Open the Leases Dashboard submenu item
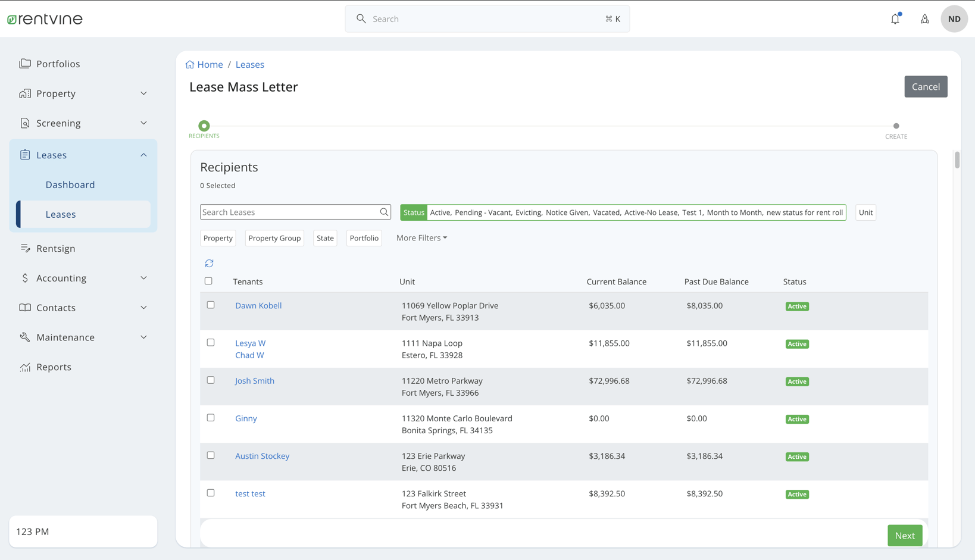975x560 pixels. 70,184
